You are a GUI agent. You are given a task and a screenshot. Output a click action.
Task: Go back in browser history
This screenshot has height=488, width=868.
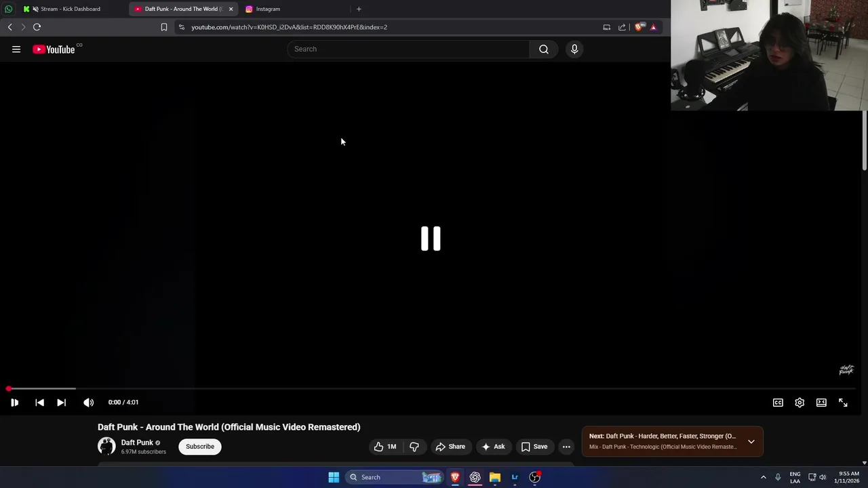click(x=9, y=27)
